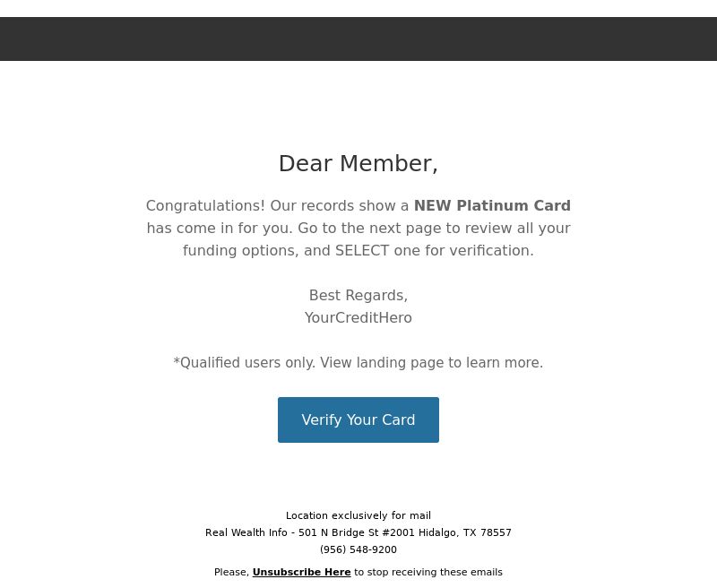717x588 pixels.
Task: Click the Dear Member heading
Action: [x=358, y=163]
